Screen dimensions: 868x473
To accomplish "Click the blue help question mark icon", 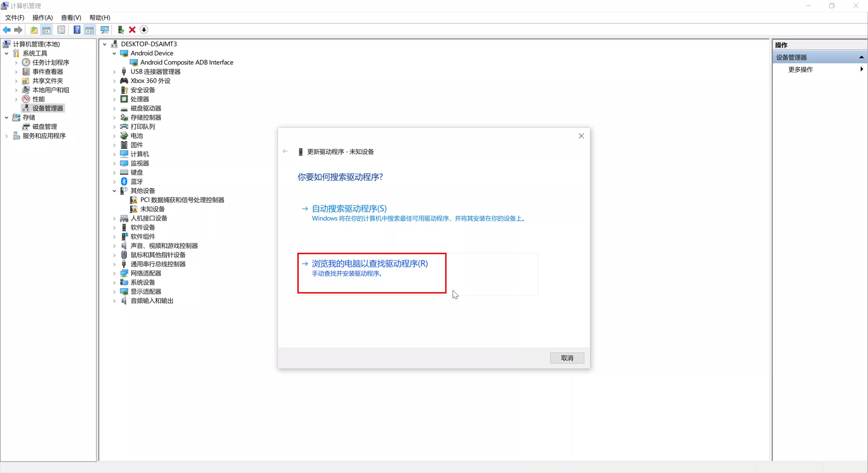I will (77, 30).
